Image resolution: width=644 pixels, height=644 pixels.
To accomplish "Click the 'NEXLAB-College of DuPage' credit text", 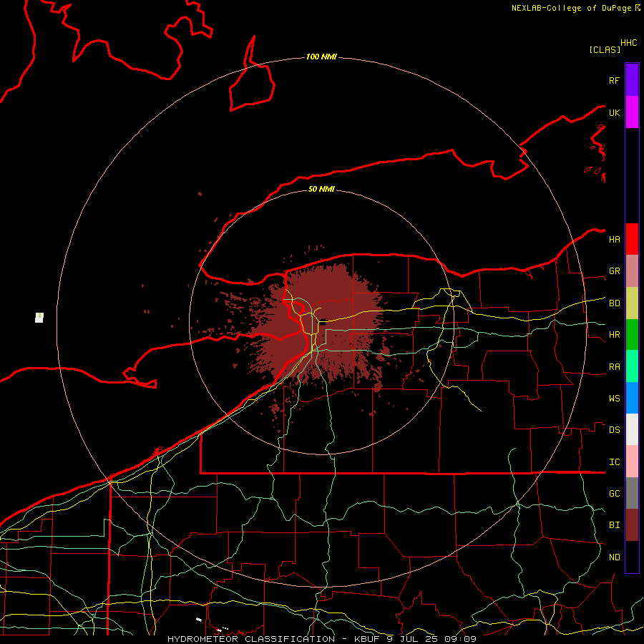I will click(x=571, y=8).
